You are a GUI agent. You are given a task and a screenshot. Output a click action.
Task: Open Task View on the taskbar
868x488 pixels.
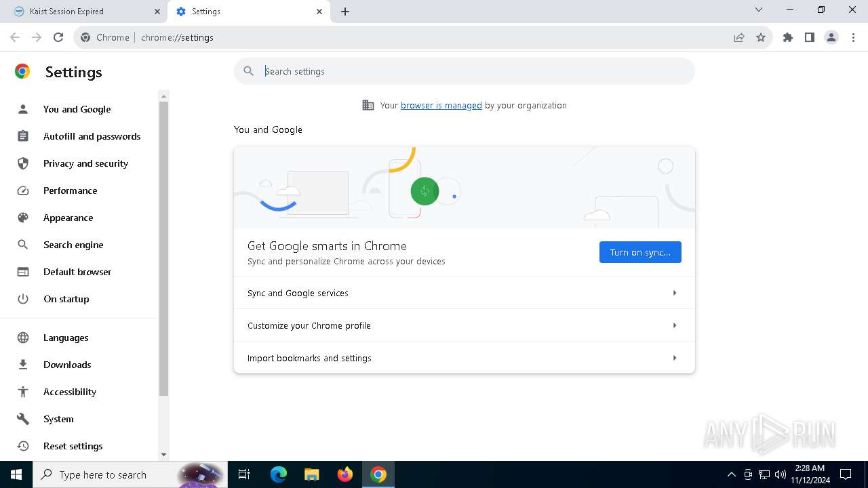point(244,474)
